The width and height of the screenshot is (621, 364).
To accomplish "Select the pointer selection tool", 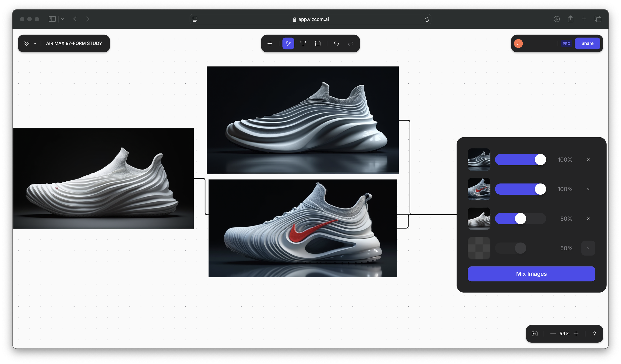I will click(x=288, y=44).
